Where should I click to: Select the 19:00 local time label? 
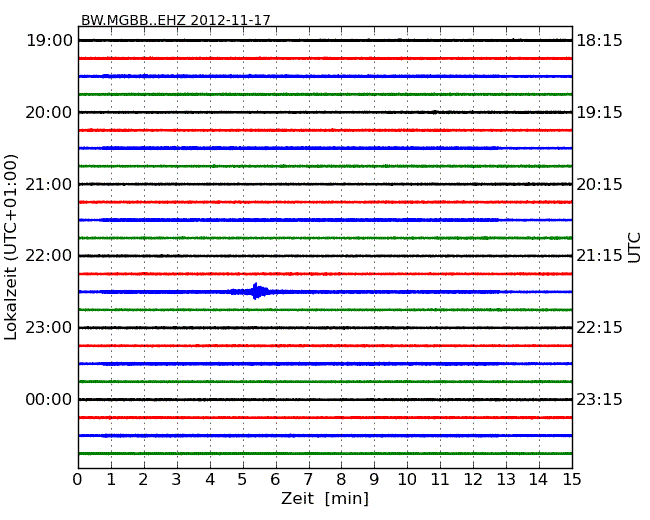[x=49, y=41]
